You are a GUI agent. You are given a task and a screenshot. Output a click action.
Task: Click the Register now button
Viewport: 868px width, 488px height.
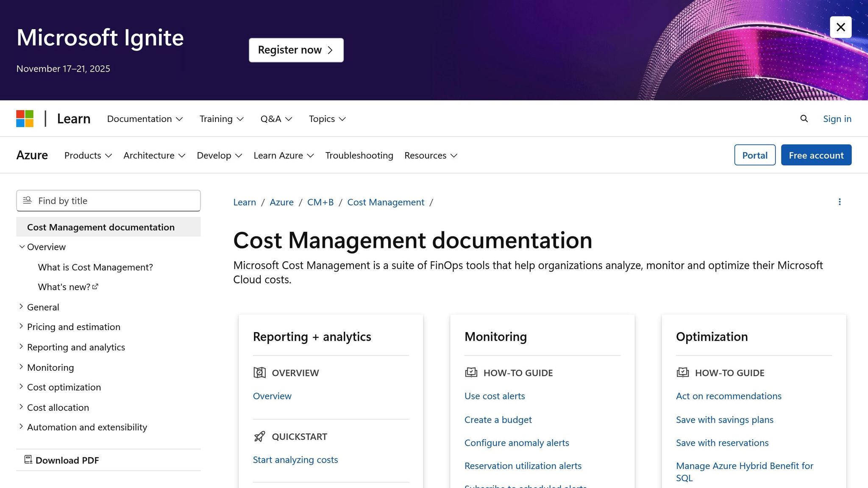pyautogui.click(x=296, y=50)
